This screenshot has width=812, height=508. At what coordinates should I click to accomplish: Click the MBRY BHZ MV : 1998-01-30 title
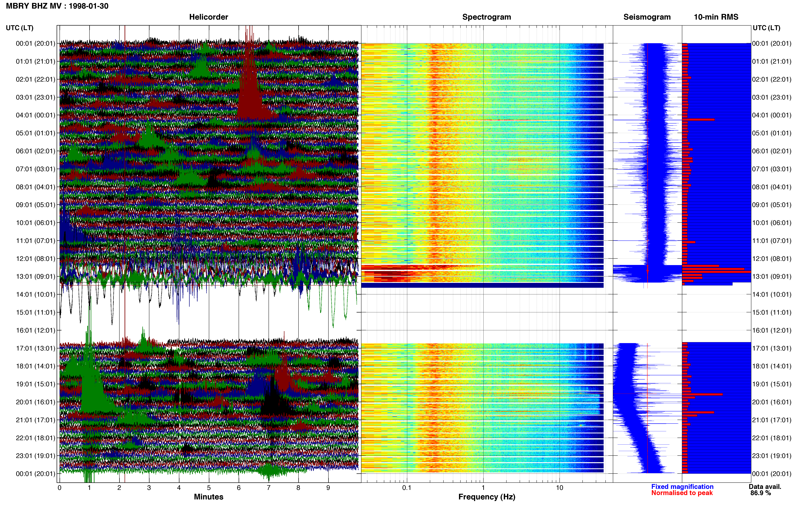pyautogui.click(x=57, y=6)
